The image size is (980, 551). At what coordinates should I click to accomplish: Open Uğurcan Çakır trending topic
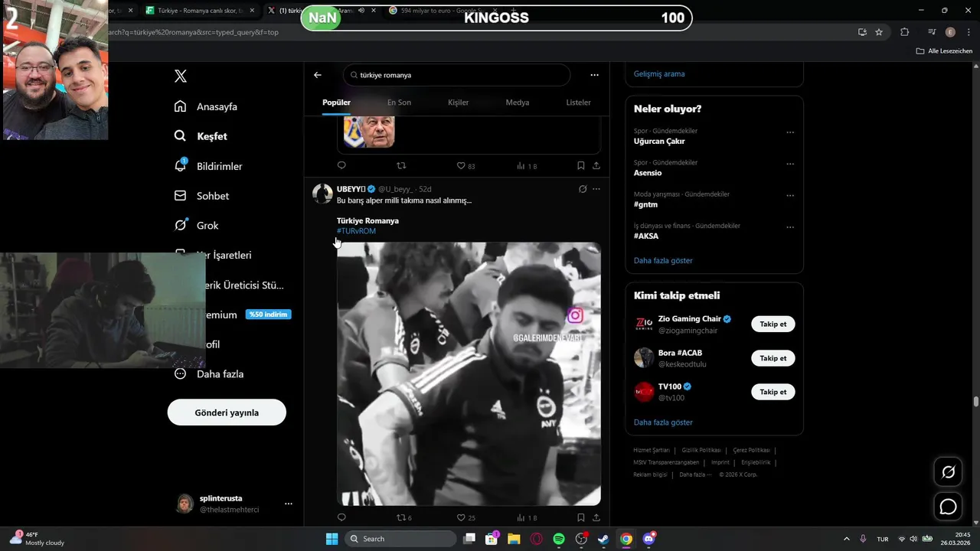659,142
